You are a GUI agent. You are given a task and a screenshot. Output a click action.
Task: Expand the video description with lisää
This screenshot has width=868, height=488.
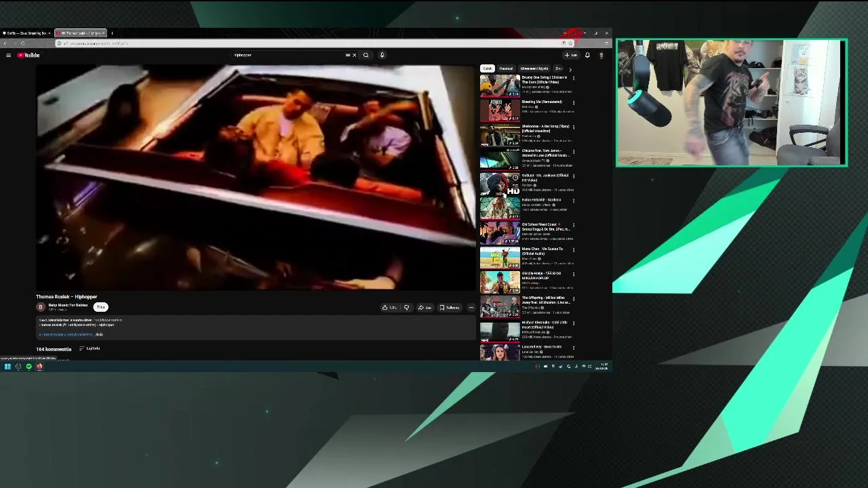99,334
